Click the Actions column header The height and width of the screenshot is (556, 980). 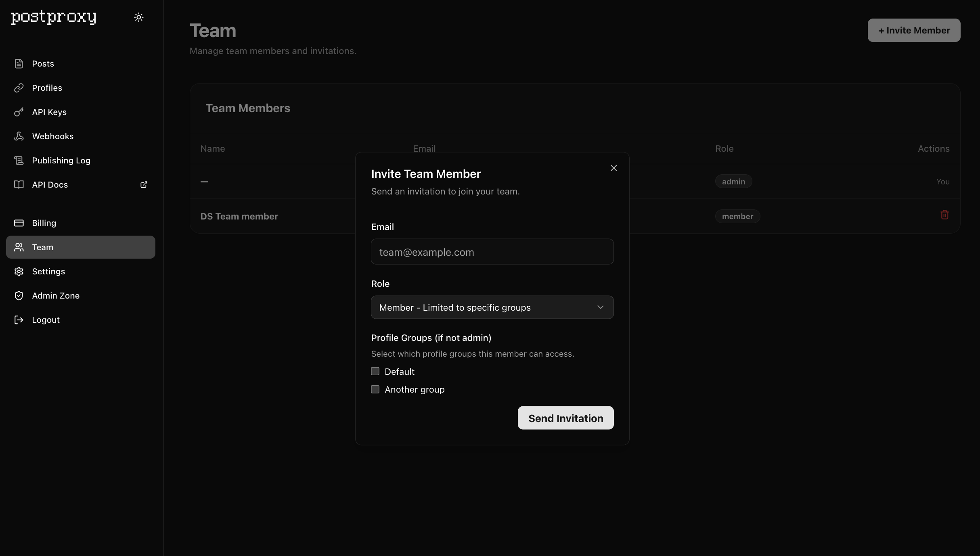(934, 148)
